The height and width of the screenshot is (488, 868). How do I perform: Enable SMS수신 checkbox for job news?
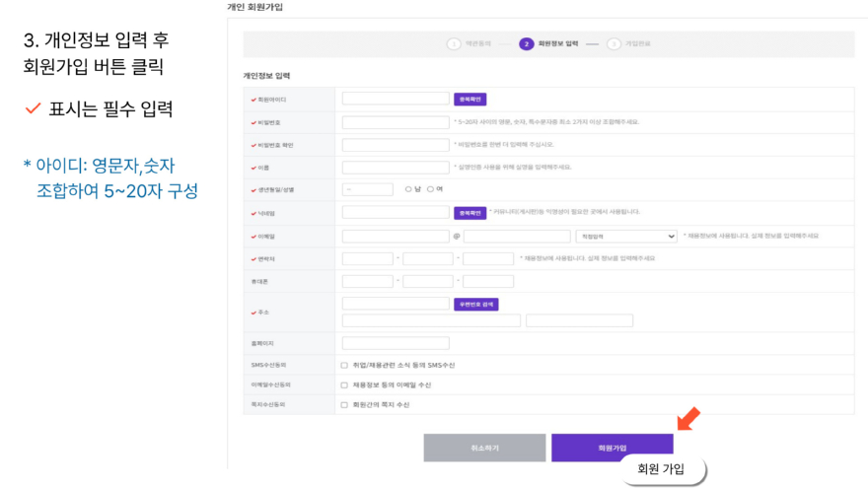point(344,365)
